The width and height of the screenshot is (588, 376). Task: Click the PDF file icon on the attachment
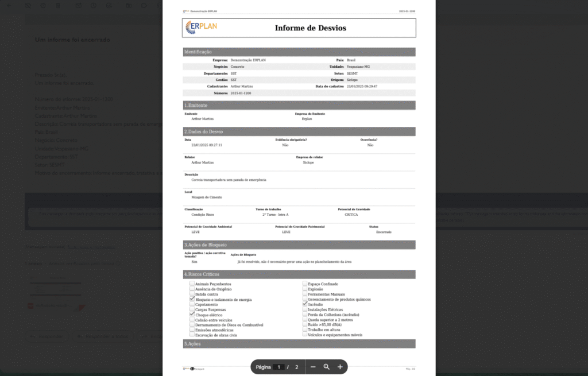30,306
